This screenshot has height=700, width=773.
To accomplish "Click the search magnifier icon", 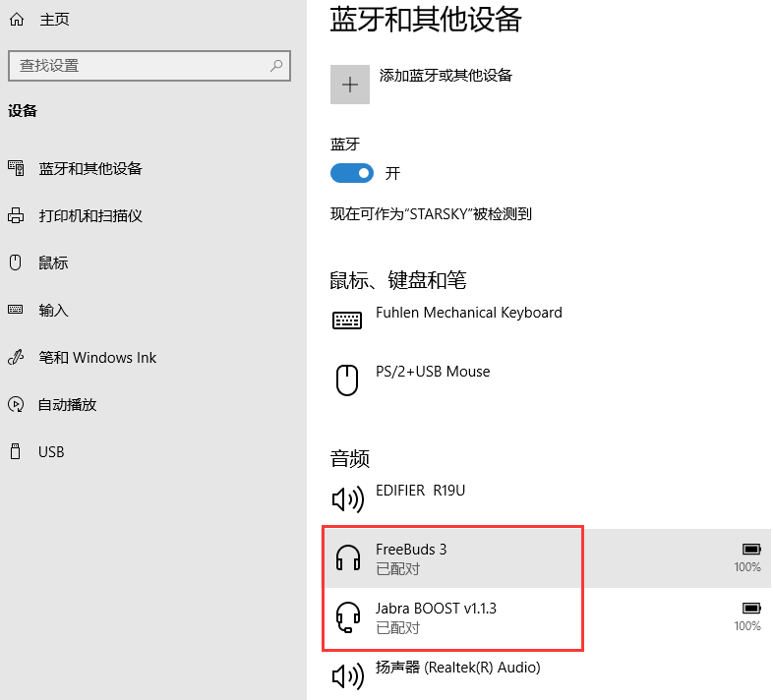I will (276, 66).
